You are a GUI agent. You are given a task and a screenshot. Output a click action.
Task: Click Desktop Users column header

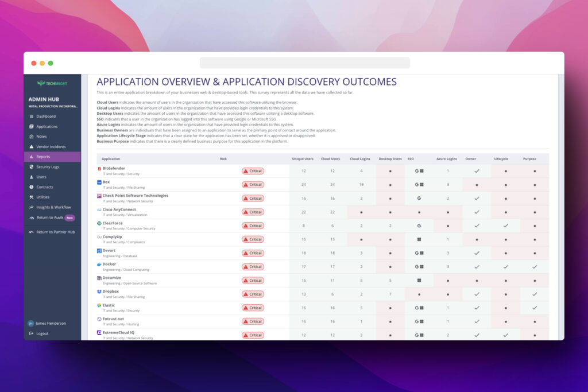[x=390, y=159]
